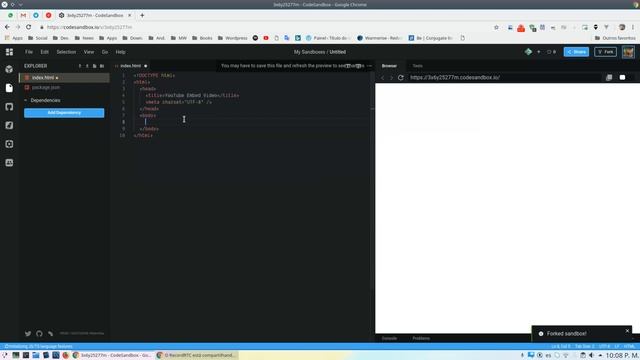This screenshot has width=640, height=360.
Task: Open Chrome three-dot menu
Action: click(633, 27)
